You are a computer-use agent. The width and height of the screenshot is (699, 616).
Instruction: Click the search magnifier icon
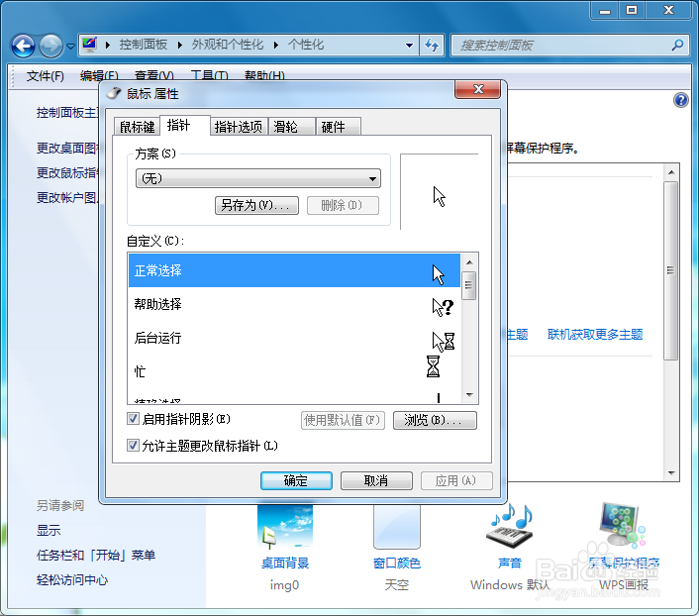tap(677, 45)
